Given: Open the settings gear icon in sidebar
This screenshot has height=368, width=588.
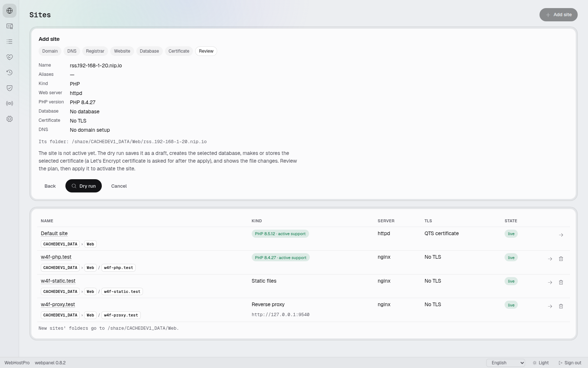Looking at the screenshot, I should [x=10, y=119].
